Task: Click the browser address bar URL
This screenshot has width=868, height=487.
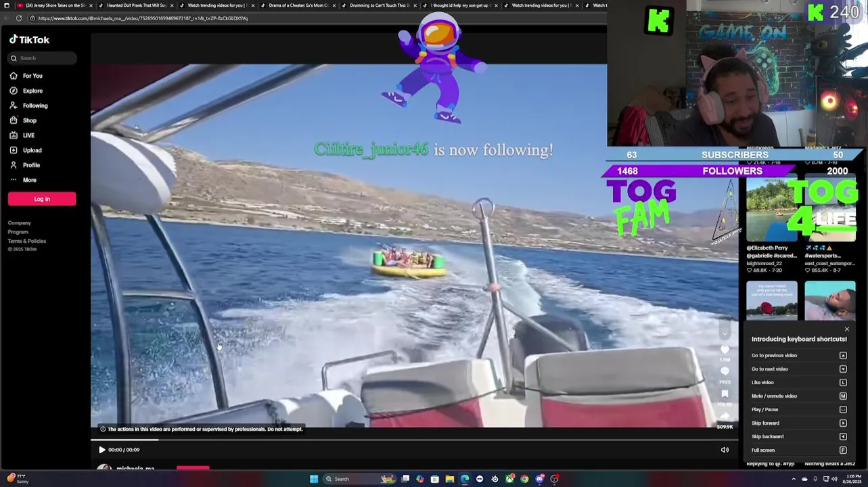Action: 143,18
